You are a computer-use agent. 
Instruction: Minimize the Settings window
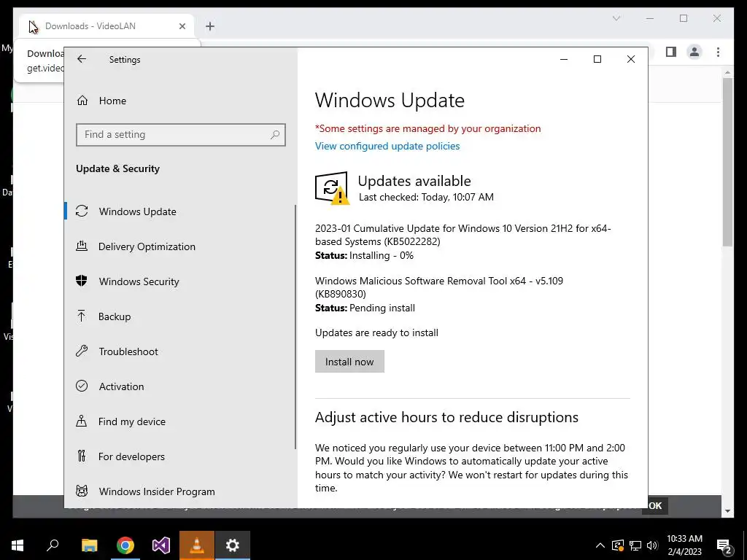564,59
